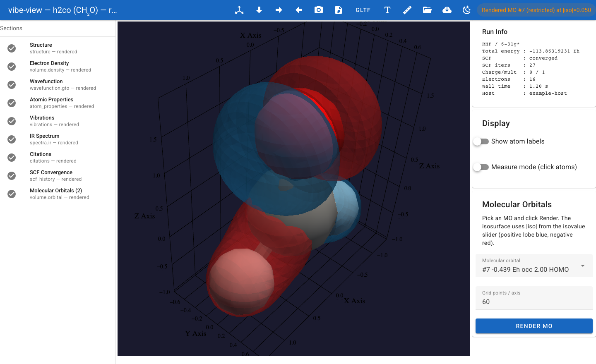Open the Wavefunction section

(58, 85)
